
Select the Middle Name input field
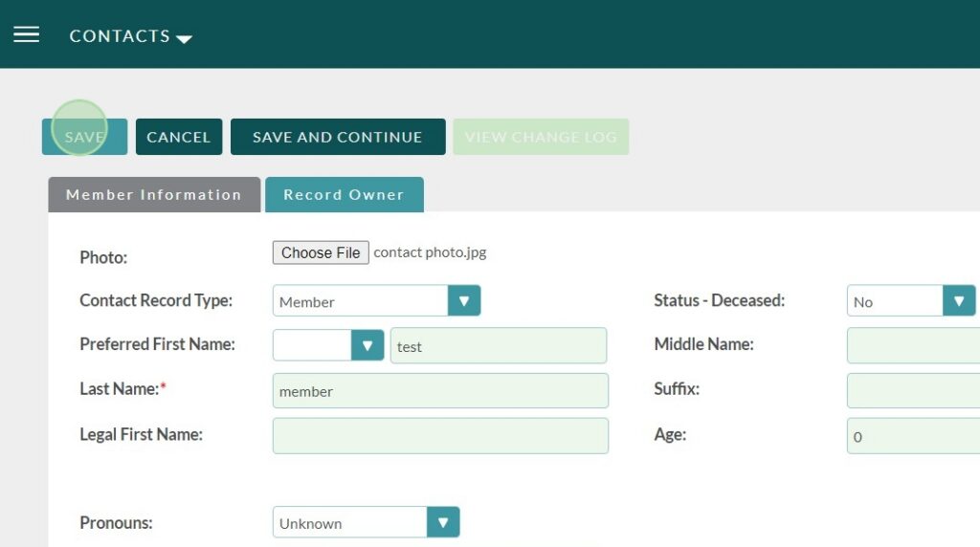[x=913, y=346]
